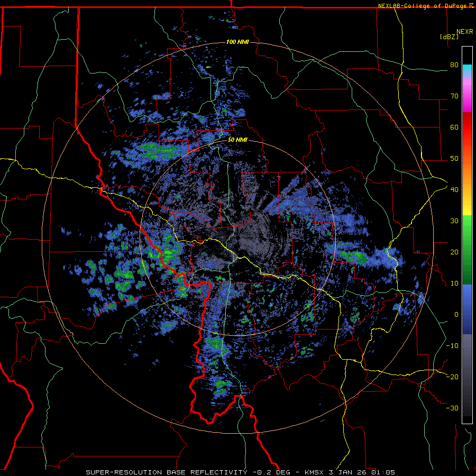Click the 70 value on the dBZ scale
This screenshot has height=476, width=476.
(454, 96)
